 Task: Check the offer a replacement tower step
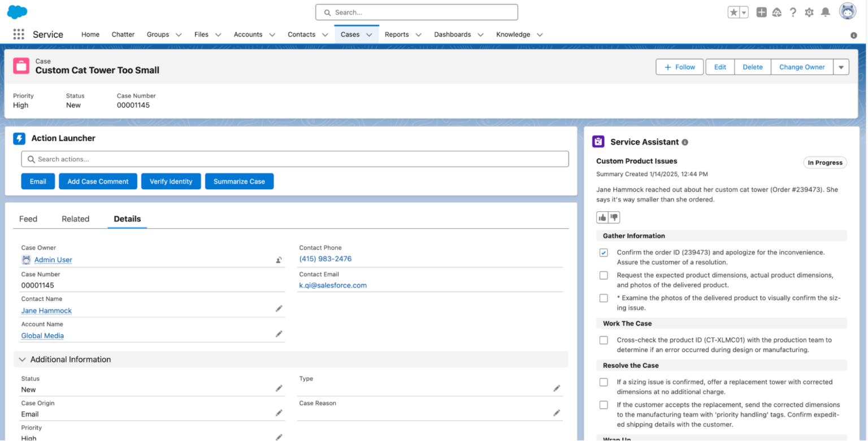coord(604,382)
